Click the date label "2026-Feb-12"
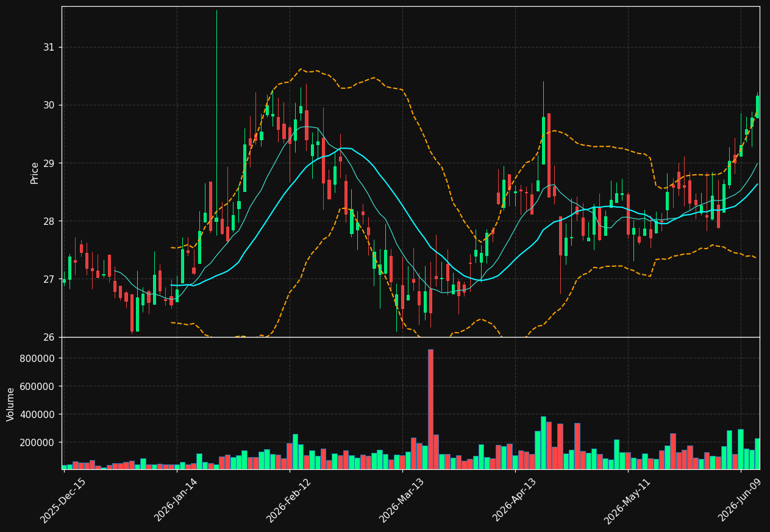The height and width of the screenshot is (532, 770). coord(288,500)
